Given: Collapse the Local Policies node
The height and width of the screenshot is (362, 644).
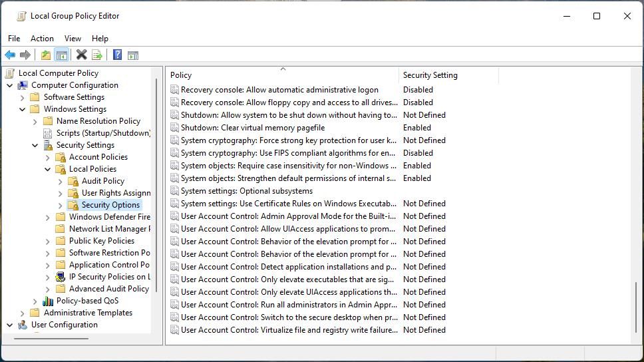Looking at the screenshot, I should (48, 169).
